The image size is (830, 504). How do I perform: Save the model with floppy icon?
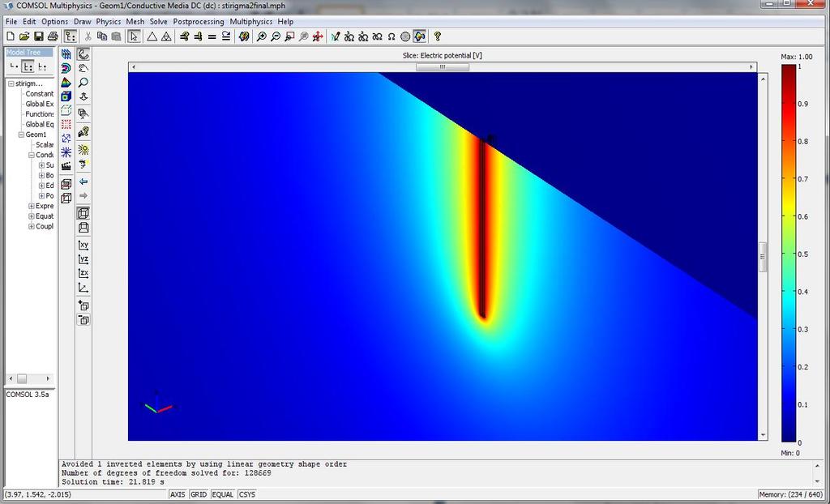(x=38, y=36)
